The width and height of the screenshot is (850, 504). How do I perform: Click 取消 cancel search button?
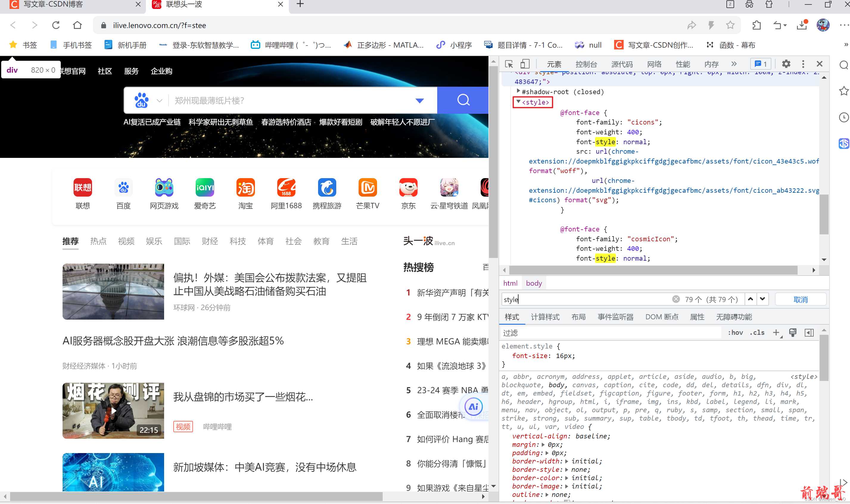pos(801,299)
